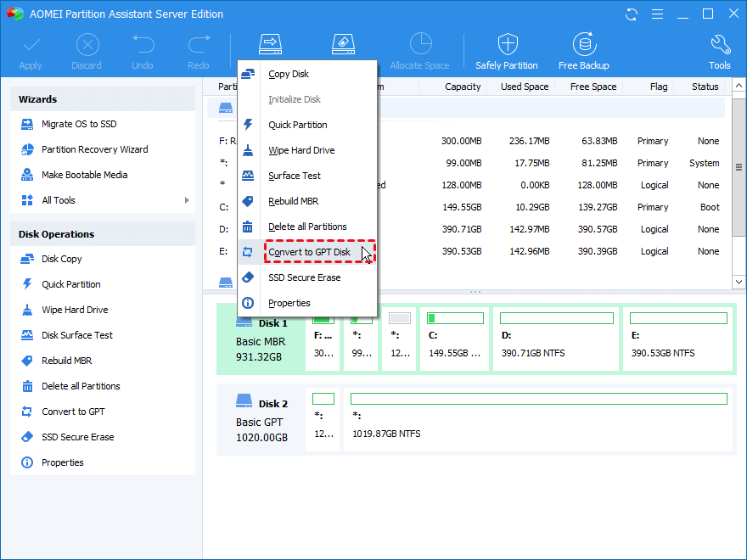Select 1019.87GB NTFS partition on Disk 2
The width and height of the screenshot is (747, 560).
pyautogui.click(x=538, y=419)
